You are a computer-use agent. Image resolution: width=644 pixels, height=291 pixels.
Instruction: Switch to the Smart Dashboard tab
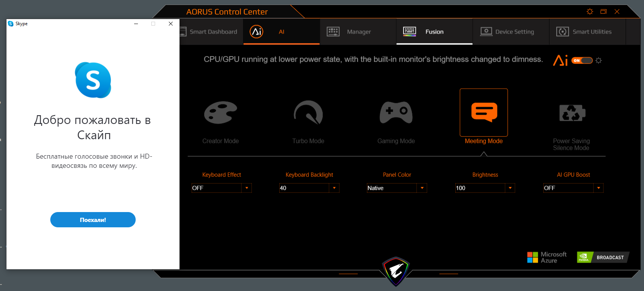211,32
